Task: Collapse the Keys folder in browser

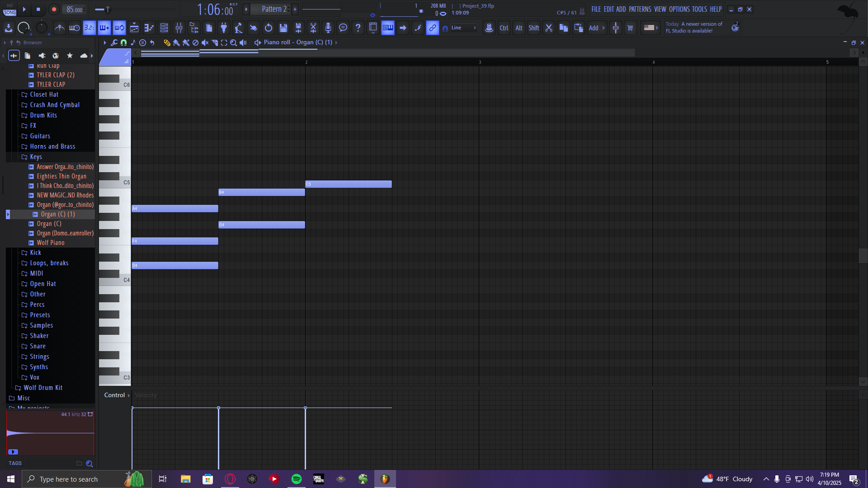Action: click(x=36, y=157)
